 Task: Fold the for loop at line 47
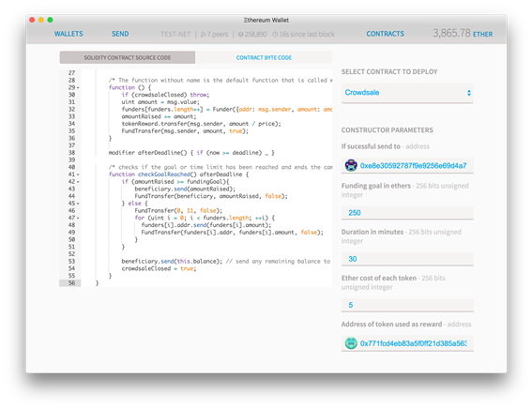78,218
